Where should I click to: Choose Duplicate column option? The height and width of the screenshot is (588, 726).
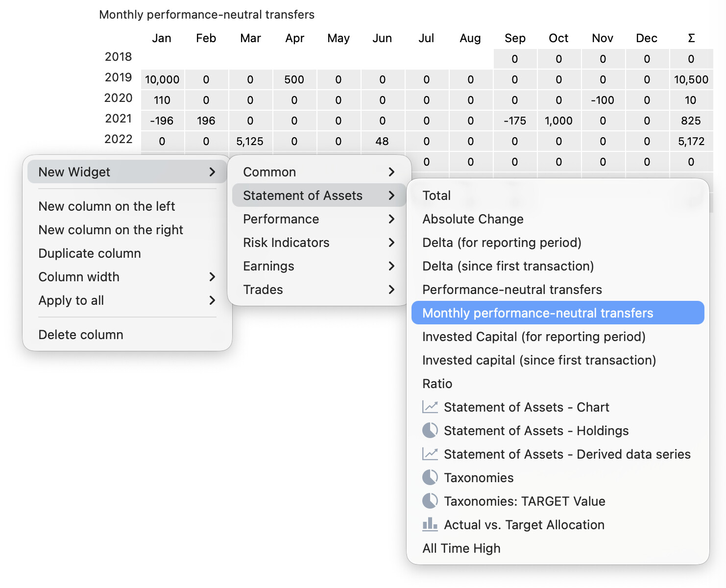pyautogui.click(x=90, y=253)
